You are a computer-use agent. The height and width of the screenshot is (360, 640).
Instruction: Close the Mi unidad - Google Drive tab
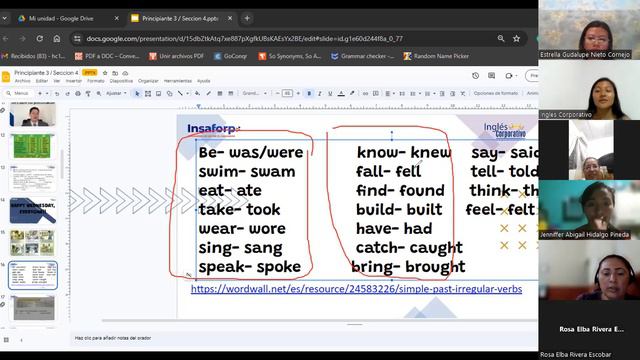pyautogui.click(x=116, y=18)
